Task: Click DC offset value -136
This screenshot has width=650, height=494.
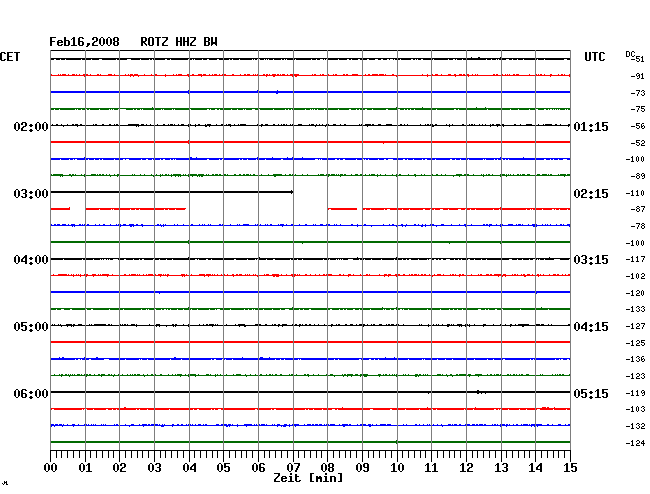Action: (x=635, y=359)
